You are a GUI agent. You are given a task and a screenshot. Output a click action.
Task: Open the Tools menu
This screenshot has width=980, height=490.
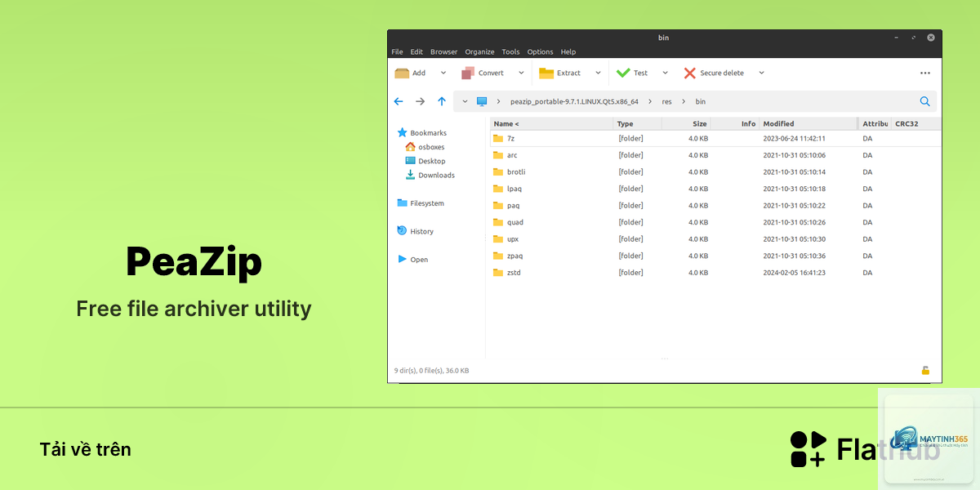pos(510,51)
